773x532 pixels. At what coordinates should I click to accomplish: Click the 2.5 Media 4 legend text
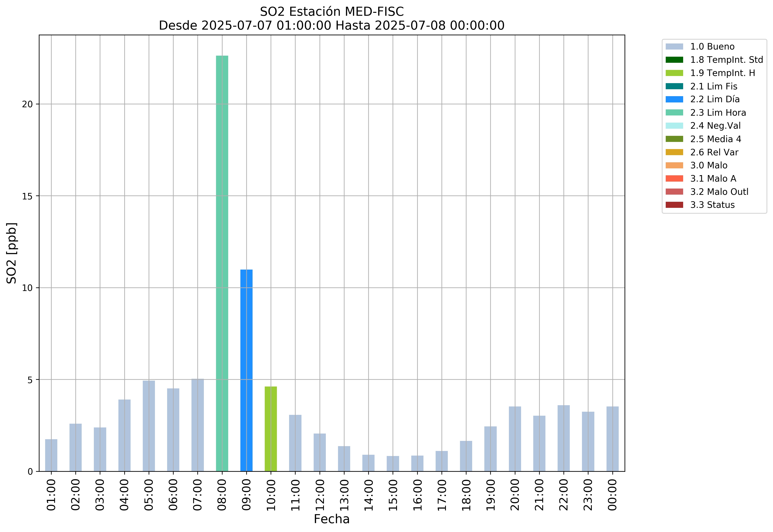coord(715,139)
